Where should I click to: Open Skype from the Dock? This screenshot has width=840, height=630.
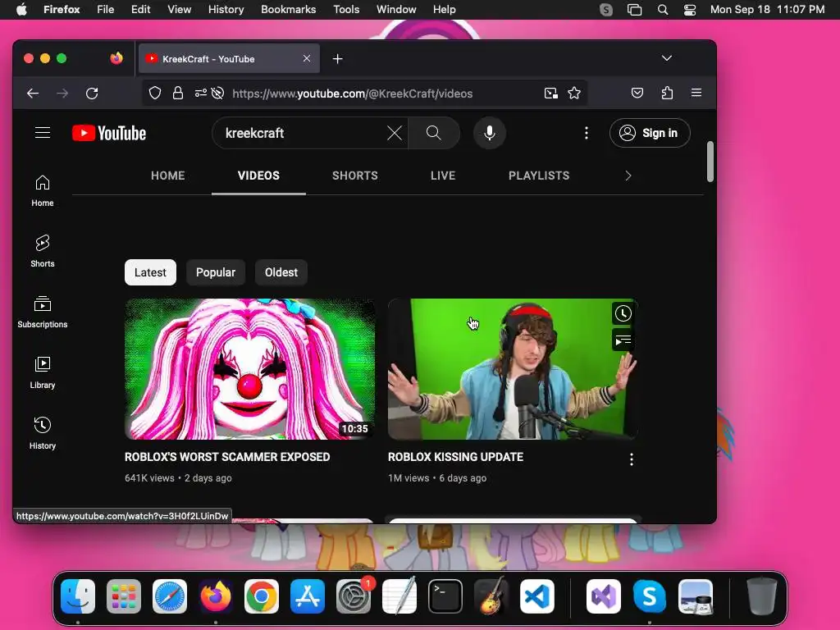[x=650, y=596]
